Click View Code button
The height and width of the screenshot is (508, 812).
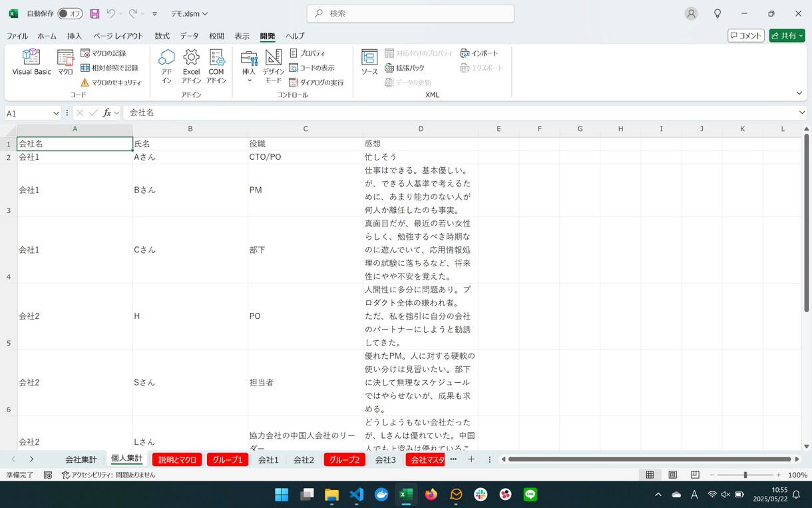[x=312, y=68]
